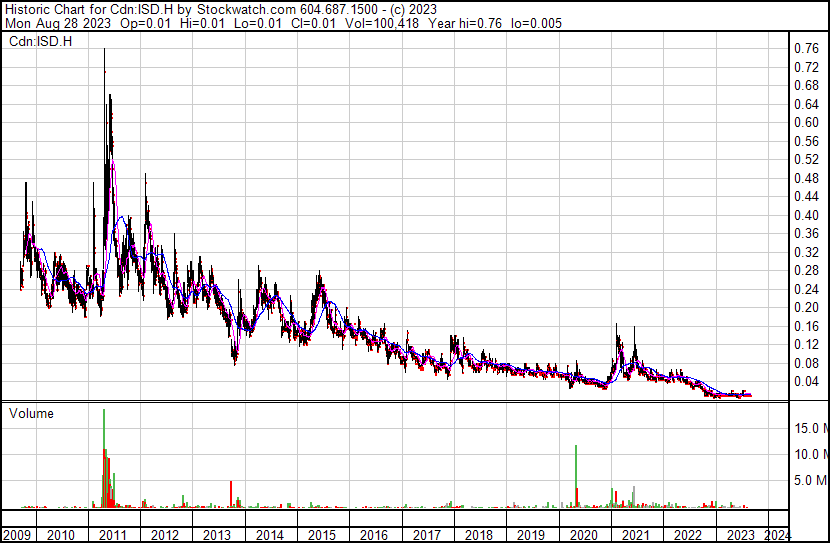Click the 0.44 price axis value
This screenshot has height=543, width=830.
(807, 196)
